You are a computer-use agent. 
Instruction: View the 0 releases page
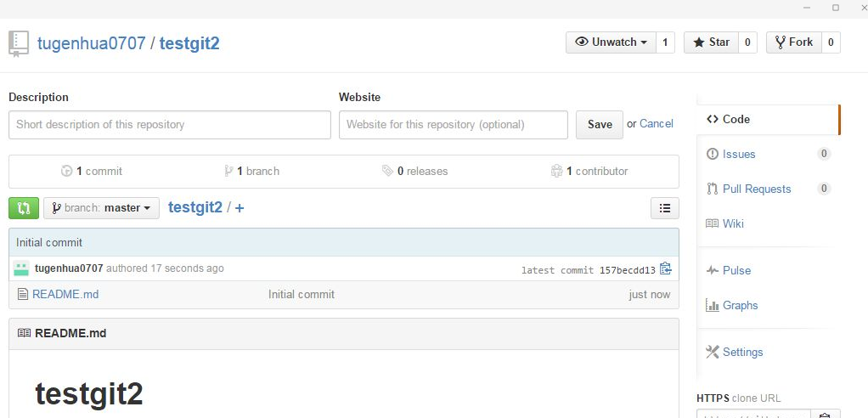(414, 172)
